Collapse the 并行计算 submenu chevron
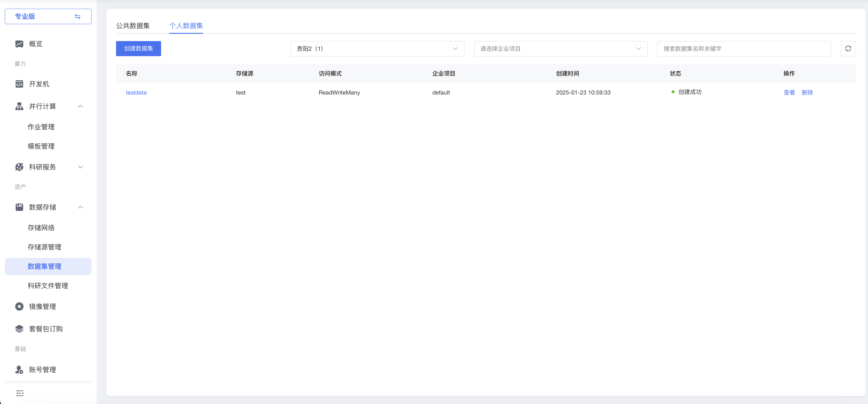868x404 pixels. pos(80,106)
